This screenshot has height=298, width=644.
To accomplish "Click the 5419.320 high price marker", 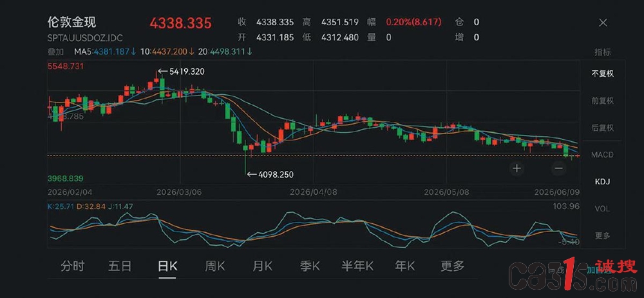I will [181, 72].
